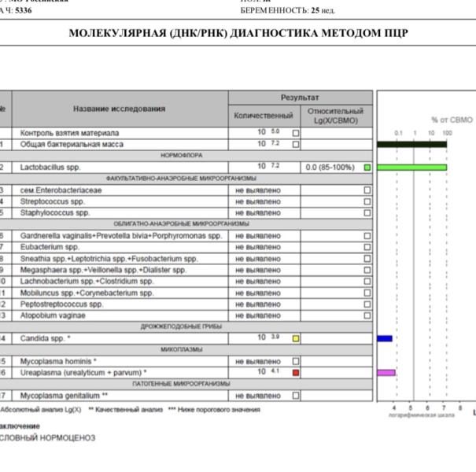Click the Atopobium vaginae row name
The height and width of the screenshot is (472, 476).
(x=53, y=315)
